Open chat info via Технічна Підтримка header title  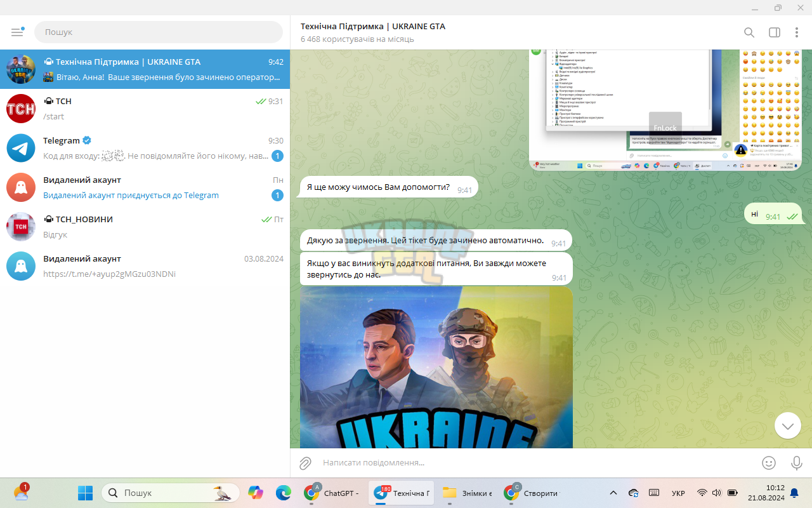pos(373,26)
